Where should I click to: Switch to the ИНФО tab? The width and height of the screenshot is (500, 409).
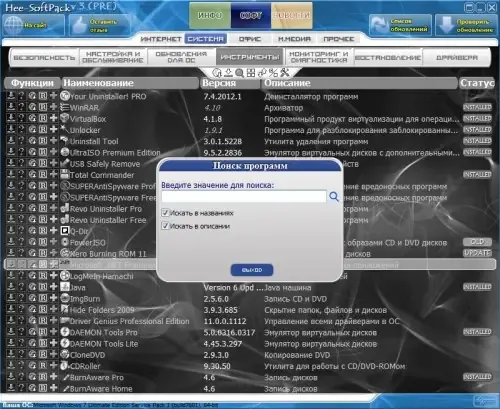pos(210,16)
